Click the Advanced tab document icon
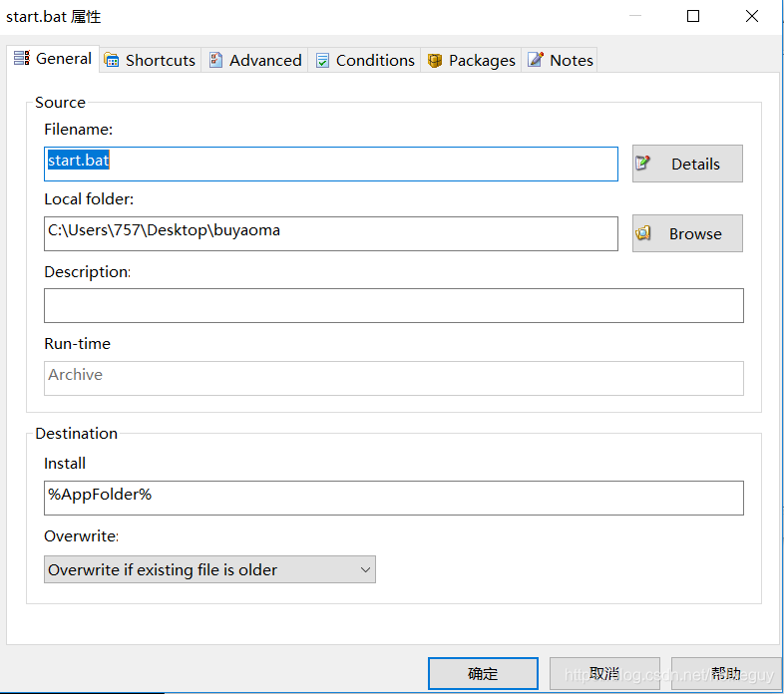The width and height of the screenshot is (784, 694). tap(215, 60)
